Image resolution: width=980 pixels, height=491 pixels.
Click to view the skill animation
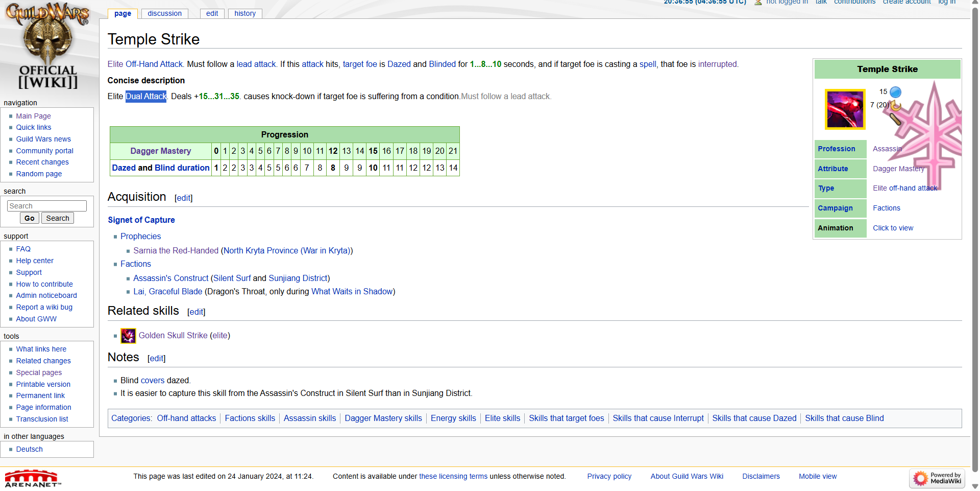pos(893,228)
